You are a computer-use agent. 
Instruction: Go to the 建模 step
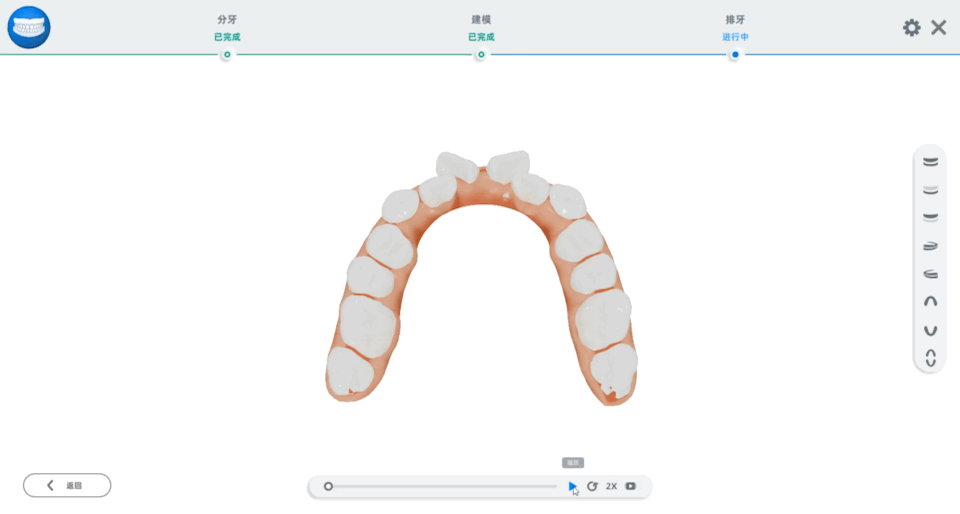480,55
